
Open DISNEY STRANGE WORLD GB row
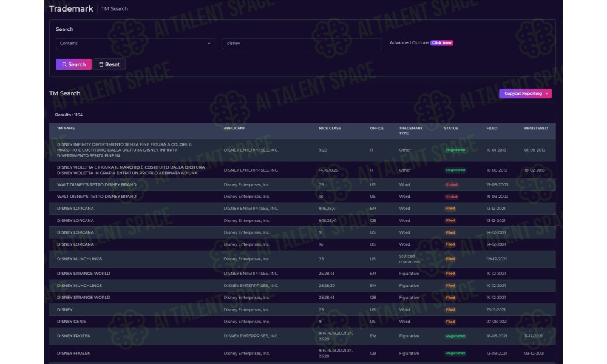(302, 297)
